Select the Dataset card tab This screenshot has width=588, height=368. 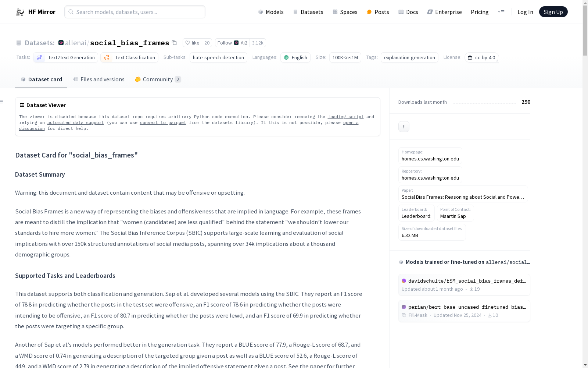[41, 79]
